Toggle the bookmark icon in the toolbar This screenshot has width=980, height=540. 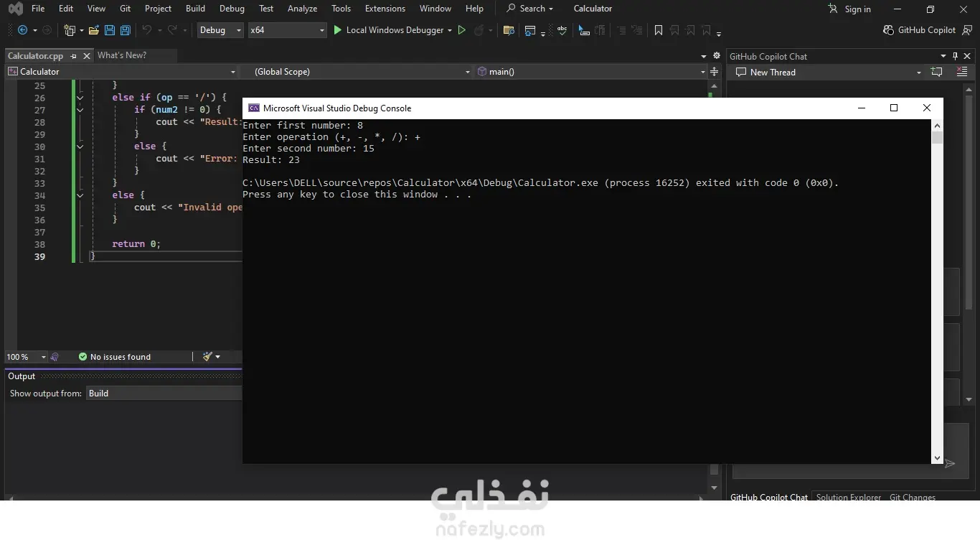(x=659, y=30)
